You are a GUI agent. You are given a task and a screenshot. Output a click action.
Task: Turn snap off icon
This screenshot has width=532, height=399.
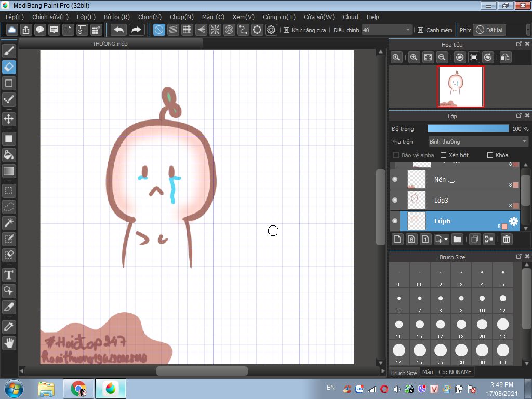(159, 30)
